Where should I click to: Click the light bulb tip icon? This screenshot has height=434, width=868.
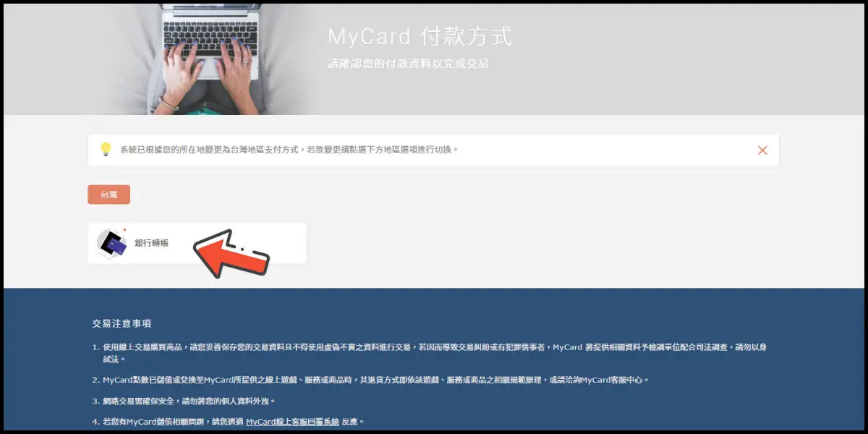(x=106, y=150)
